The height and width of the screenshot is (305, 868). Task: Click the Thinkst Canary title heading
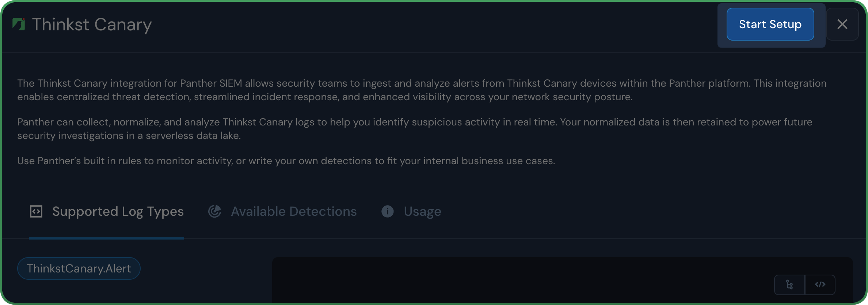(92, 25)
